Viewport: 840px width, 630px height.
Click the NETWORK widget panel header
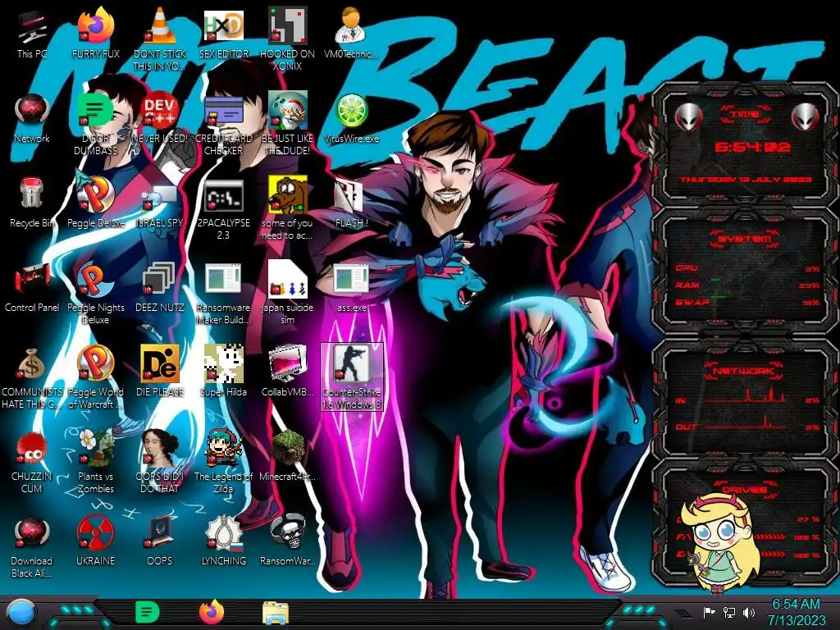click(744, 370)
